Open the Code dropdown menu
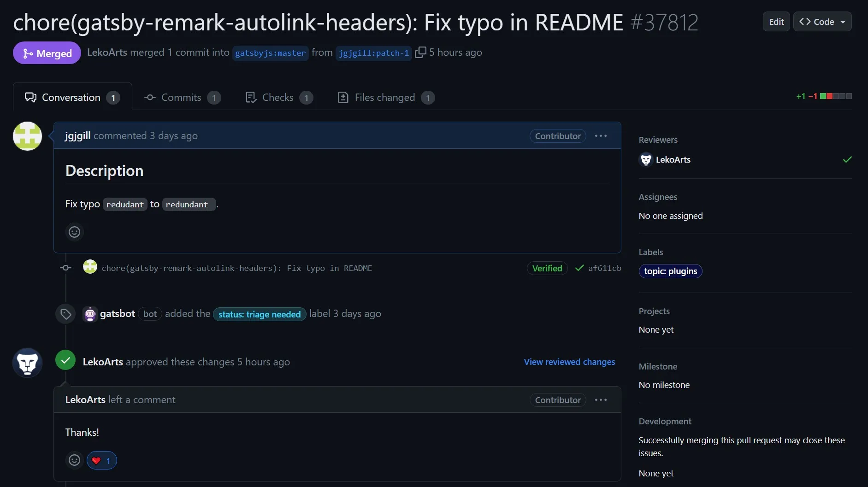 (x=822, y=22)
